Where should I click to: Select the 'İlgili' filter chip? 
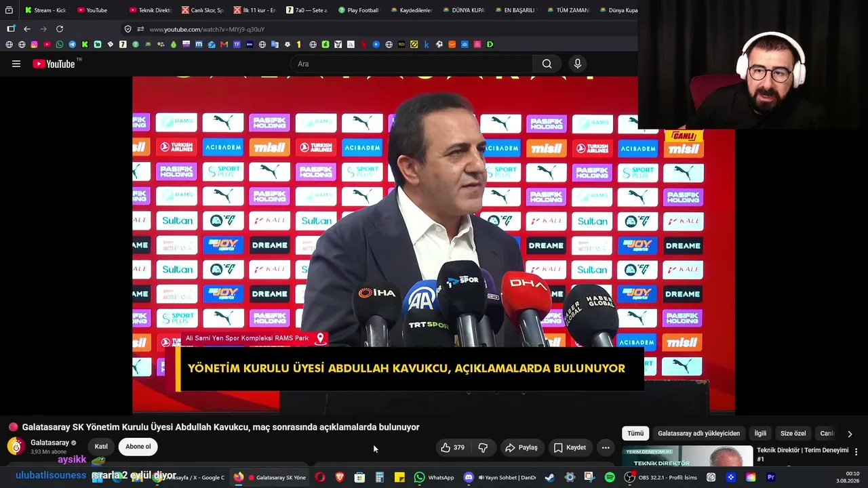[760, 434]
